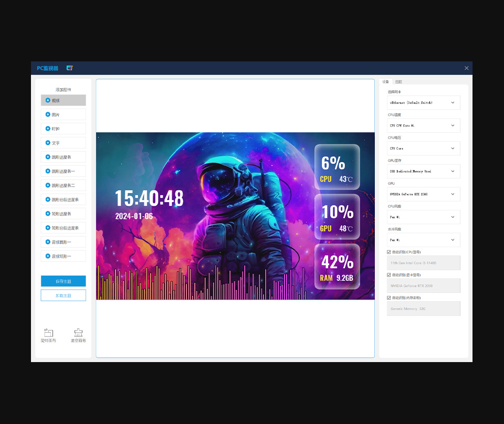This screenshot has width=504, height=424.
Task: Click the plus icon beside 文字
Action: pos(48,143)
